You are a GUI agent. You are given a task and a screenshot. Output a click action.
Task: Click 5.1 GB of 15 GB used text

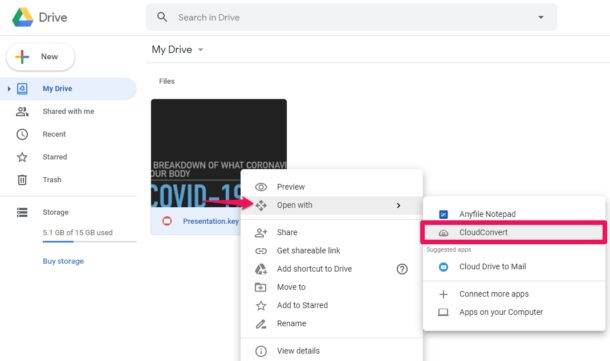tap(77, 233)
